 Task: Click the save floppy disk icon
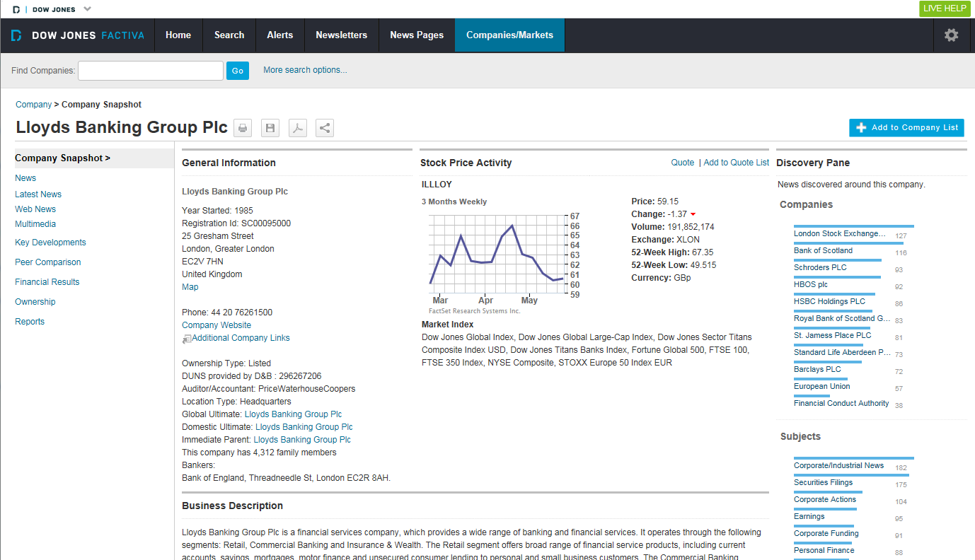pos(270,128)
